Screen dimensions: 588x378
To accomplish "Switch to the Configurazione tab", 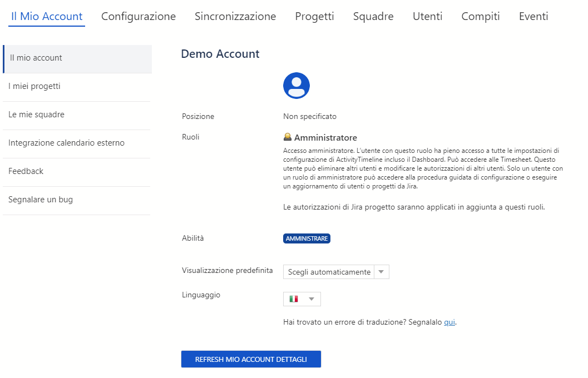I will pyautogui.click(x=139, y=16).
